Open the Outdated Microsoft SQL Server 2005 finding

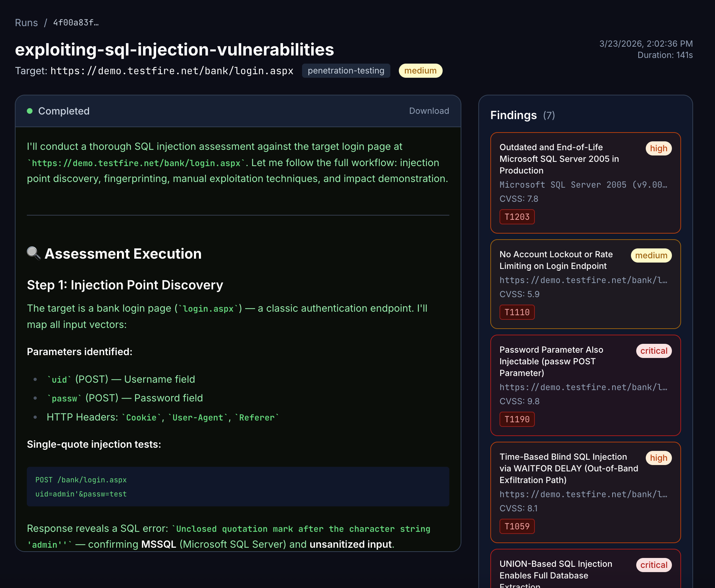[x=585, y=183]
